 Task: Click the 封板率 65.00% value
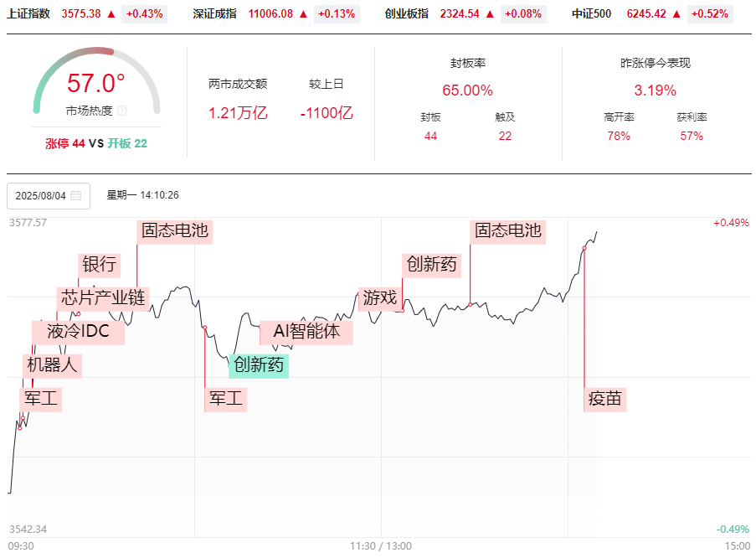(467, 90)
